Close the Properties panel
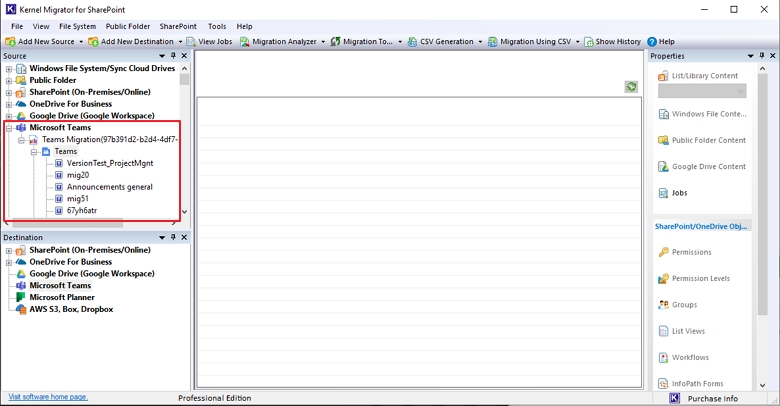Image resolution: width=780 pixels, height=406 pixels. 773,56
